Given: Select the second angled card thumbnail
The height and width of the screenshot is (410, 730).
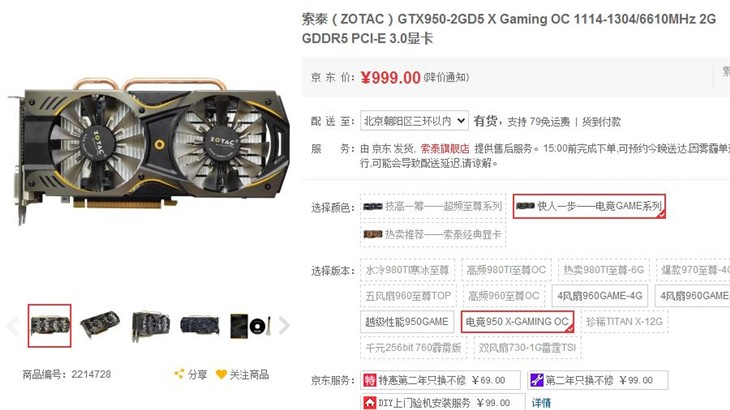Looking at the screenshot, I should coord(100,325).
